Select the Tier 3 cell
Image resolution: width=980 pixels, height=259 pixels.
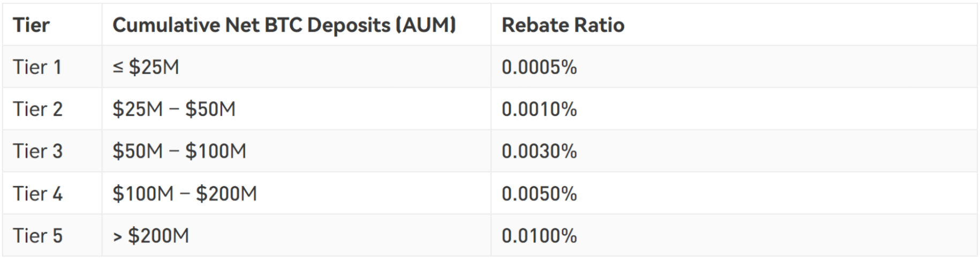(37, 151)
